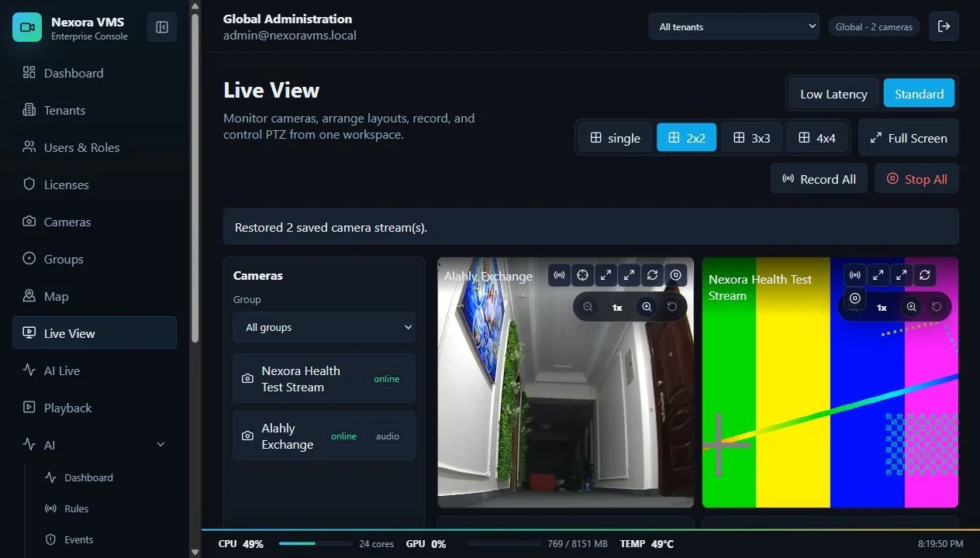The image size is (980, 558).
Task: Click the logout icon in header
Action: [944, 26]
